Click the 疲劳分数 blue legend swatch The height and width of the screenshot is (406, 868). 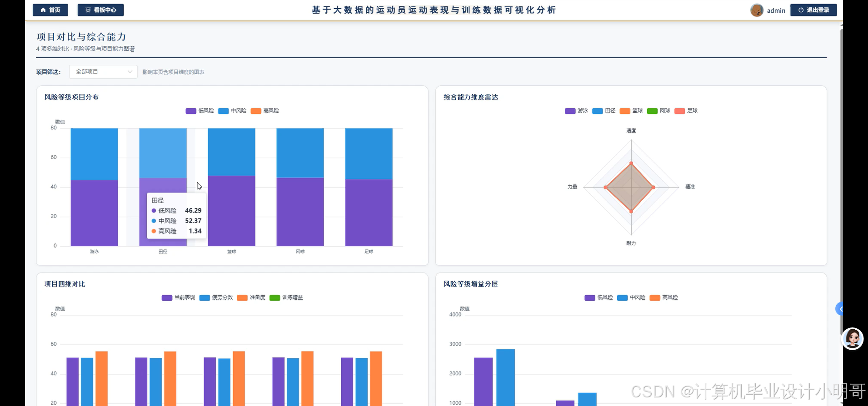tap(205, 298)
